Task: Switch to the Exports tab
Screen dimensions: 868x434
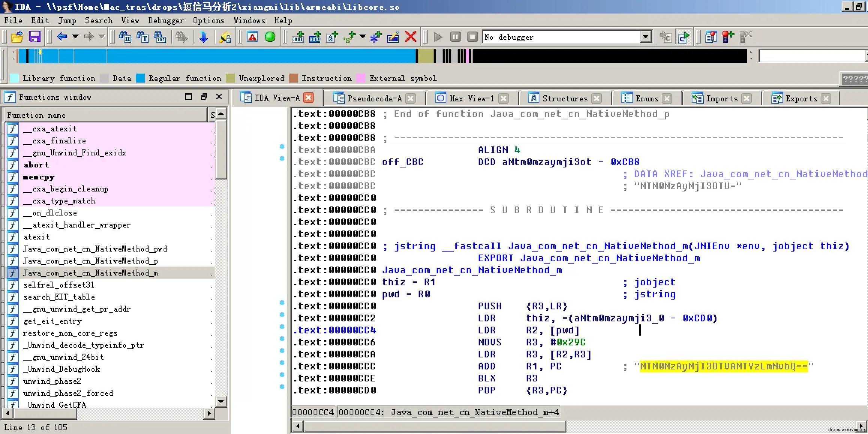Action: point(801,98)
